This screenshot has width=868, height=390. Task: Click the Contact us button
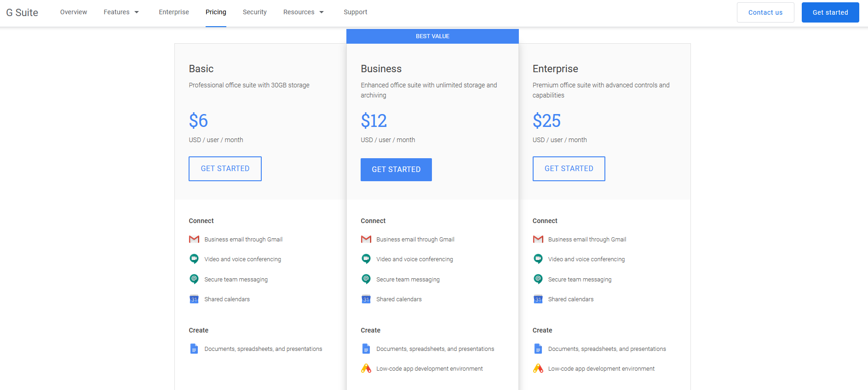(x=765, y=12)
